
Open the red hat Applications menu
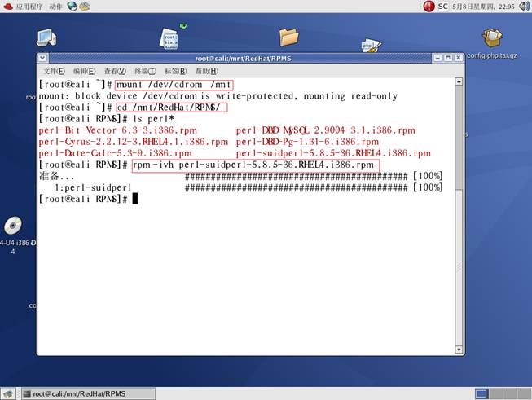click(x=23, y=6)
